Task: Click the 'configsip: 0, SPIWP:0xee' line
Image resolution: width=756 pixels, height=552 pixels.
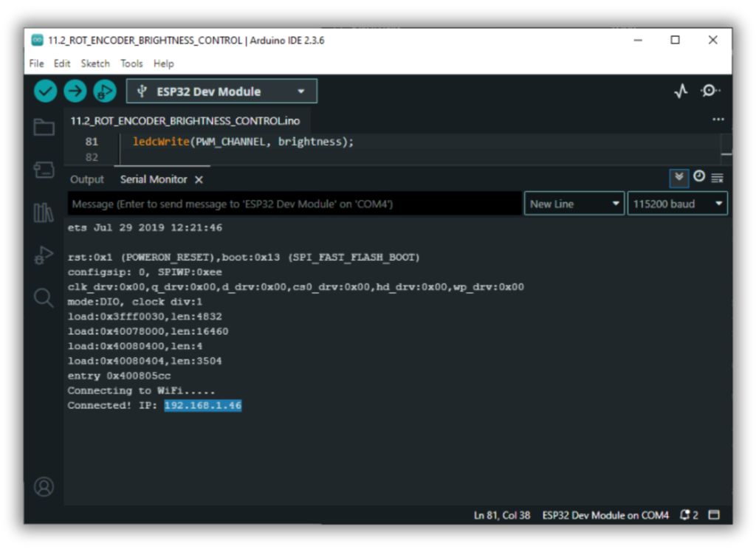Action: point(145,272)
